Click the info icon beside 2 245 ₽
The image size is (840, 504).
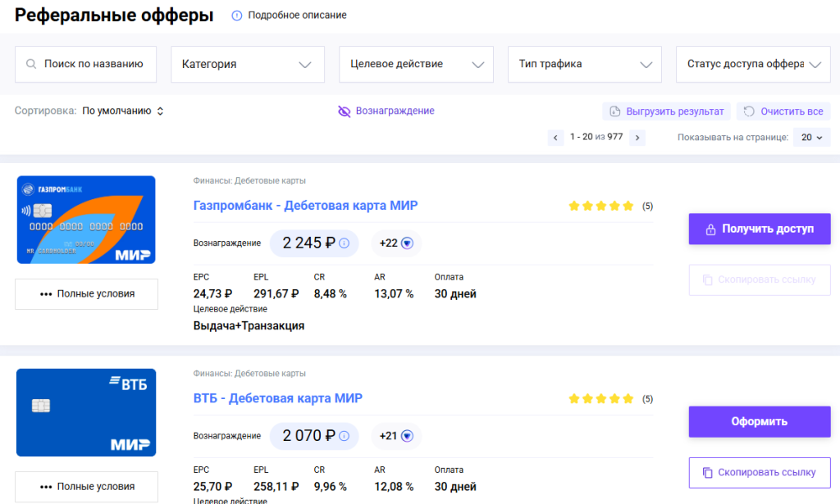pos(344,243)
